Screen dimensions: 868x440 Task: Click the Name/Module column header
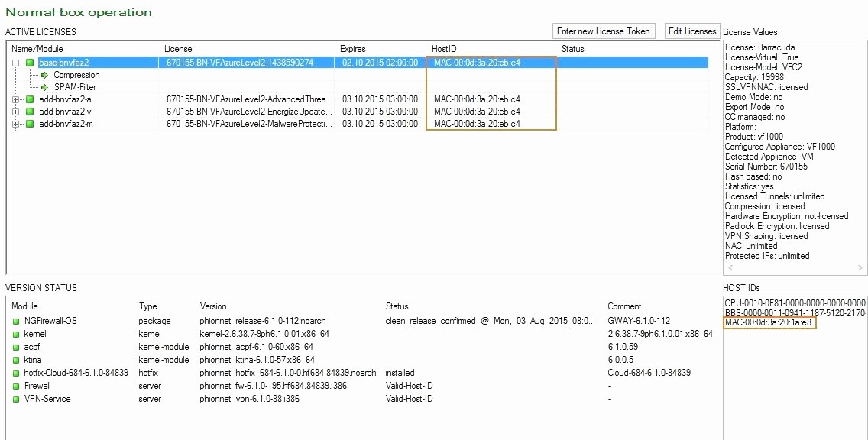(x=37, y=49)
